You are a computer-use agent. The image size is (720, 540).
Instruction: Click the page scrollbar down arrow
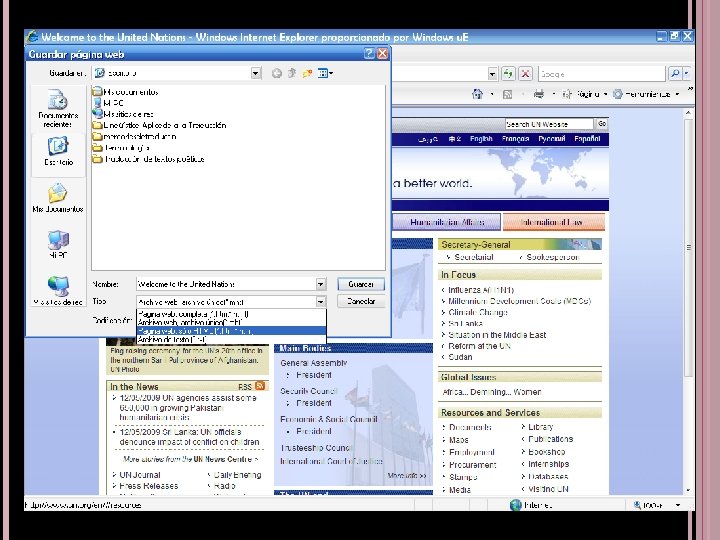click(x=688, y=490)
